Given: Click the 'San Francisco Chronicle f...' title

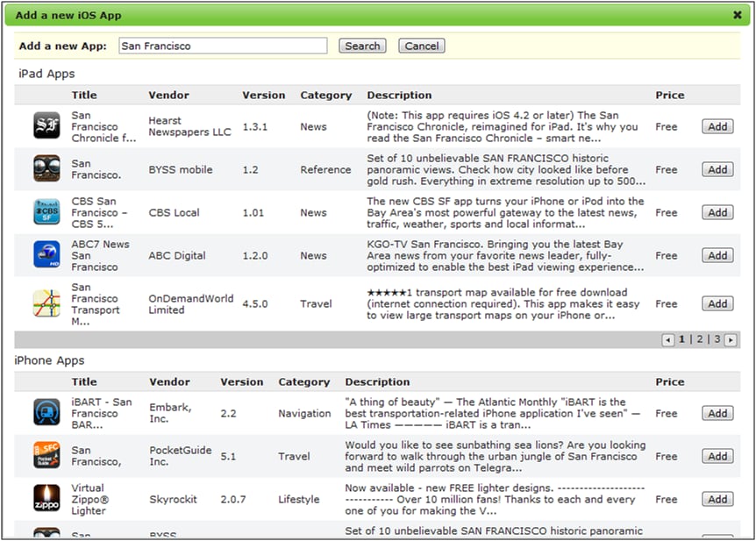Looking at the screenshot, I should coord(103,126).
